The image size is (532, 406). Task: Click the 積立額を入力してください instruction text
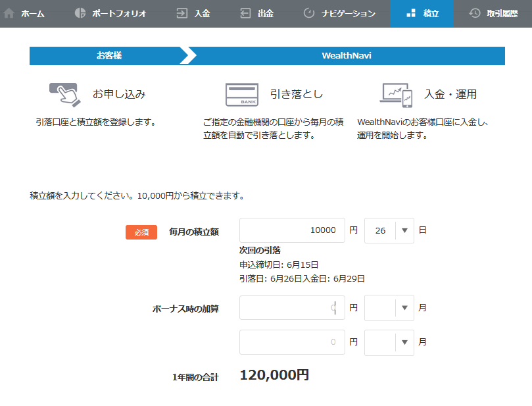137,196
